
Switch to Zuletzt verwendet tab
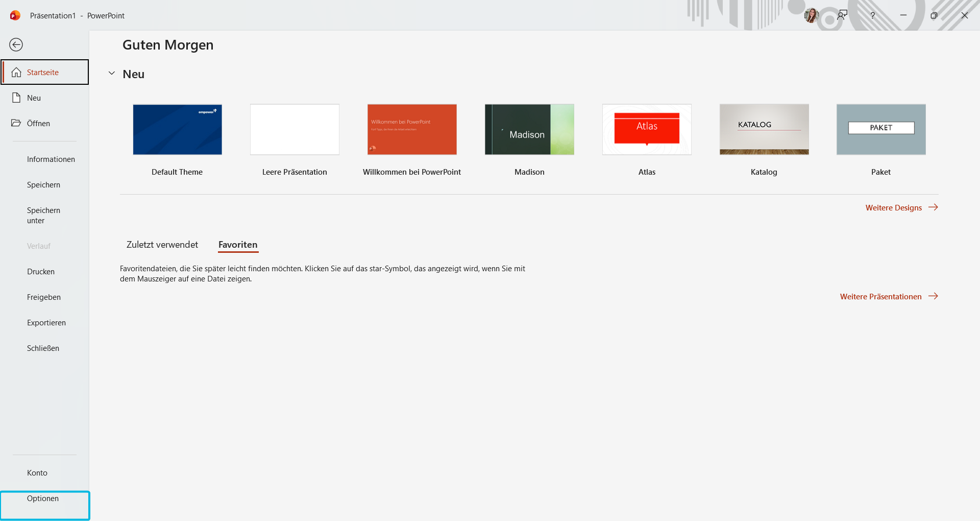[162, 245]
